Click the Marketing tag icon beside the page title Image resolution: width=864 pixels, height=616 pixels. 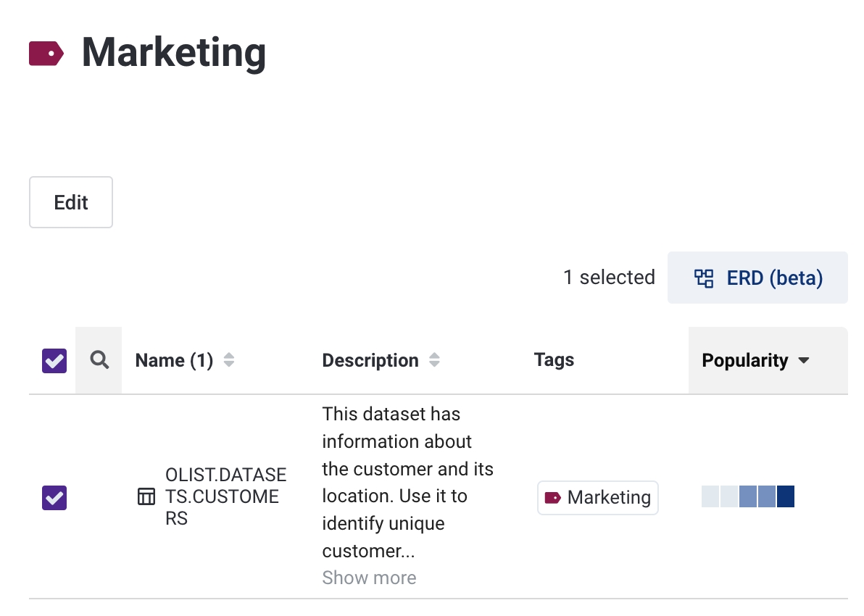[46, 54]
